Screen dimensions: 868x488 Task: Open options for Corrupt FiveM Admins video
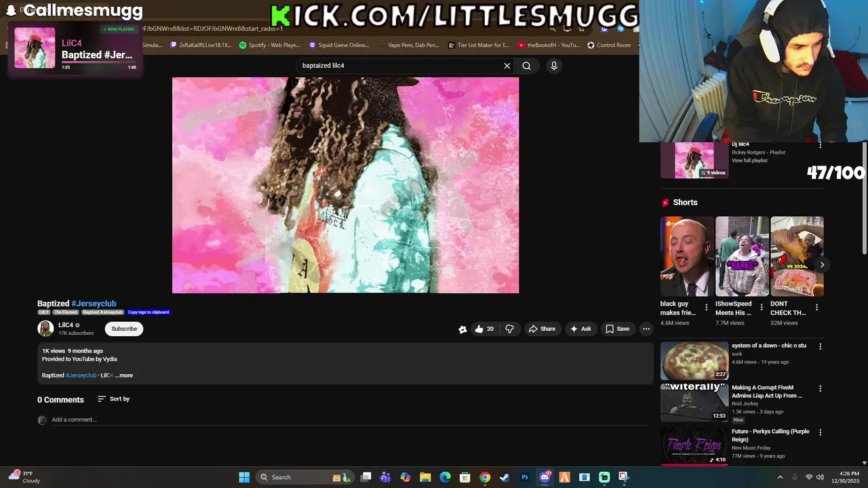[x=820, y=389]
